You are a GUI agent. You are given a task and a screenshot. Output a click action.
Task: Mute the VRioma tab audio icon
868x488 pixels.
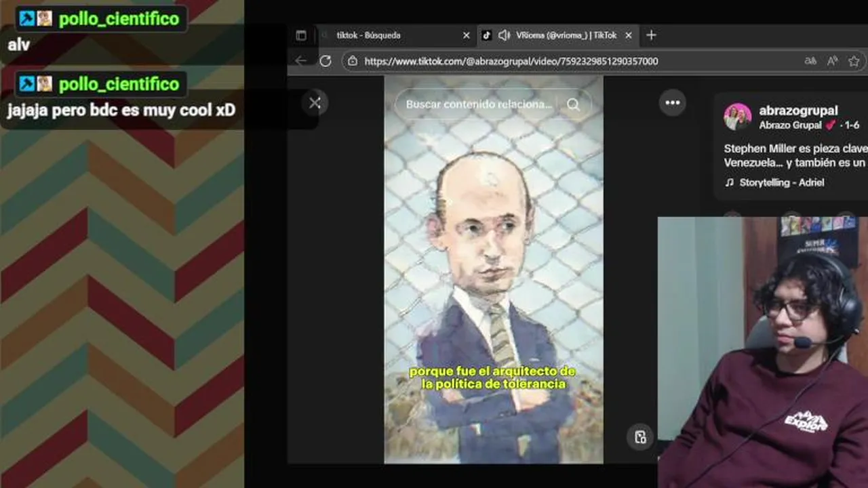(504, 35)
